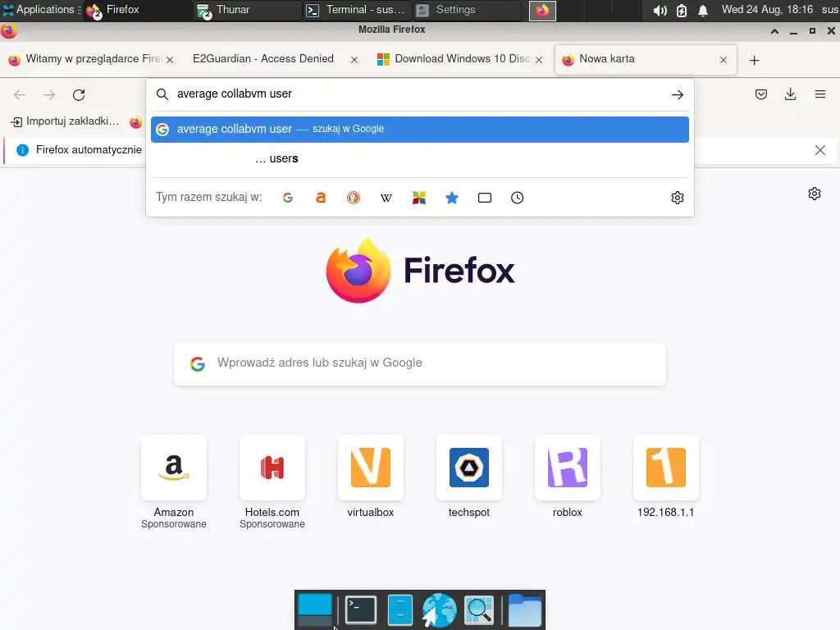Launch application finder magnifier in dock
840x630 pixels.
coord(478,610)
